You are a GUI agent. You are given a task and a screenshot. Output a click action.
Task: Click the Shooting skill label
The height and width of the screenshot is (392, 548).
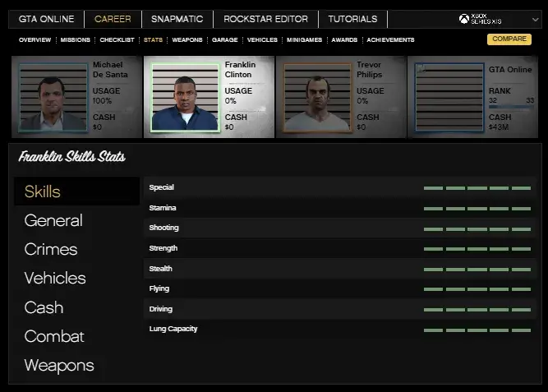point(164,228)
